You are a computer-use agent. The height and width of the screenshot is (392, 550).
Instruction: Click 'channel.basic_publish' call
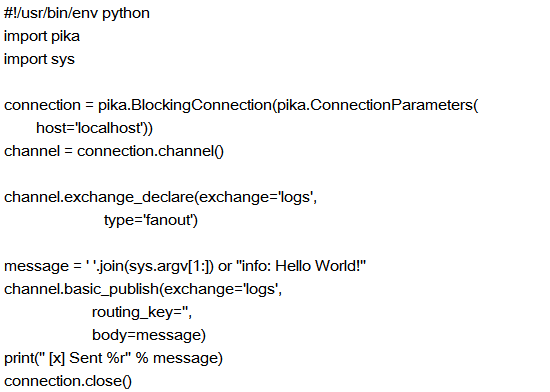pyautogui.click(x=81, y=289)
